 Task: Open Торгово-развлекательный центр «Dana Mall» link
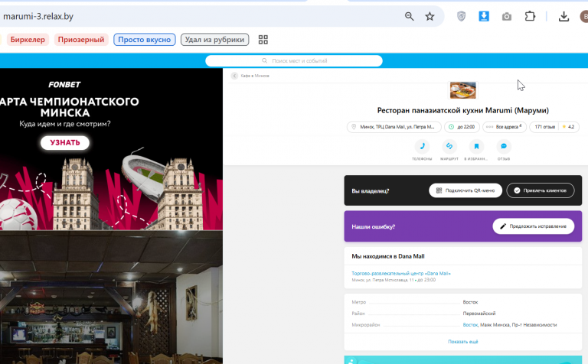401,273
